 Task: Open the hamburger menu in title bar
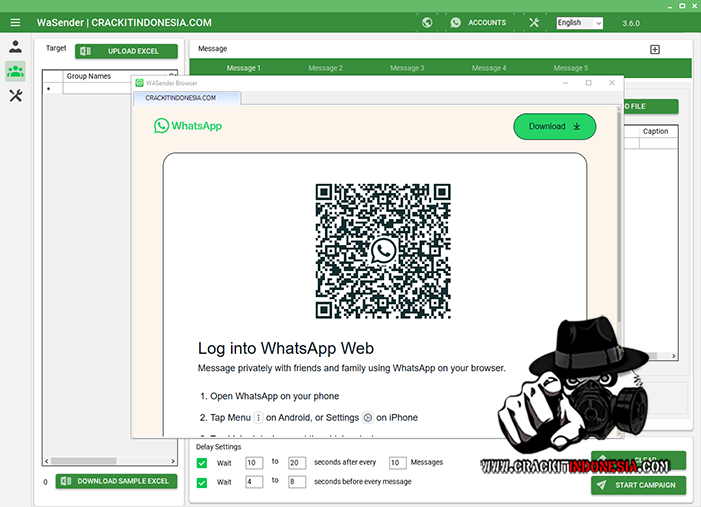coord(15,22)
